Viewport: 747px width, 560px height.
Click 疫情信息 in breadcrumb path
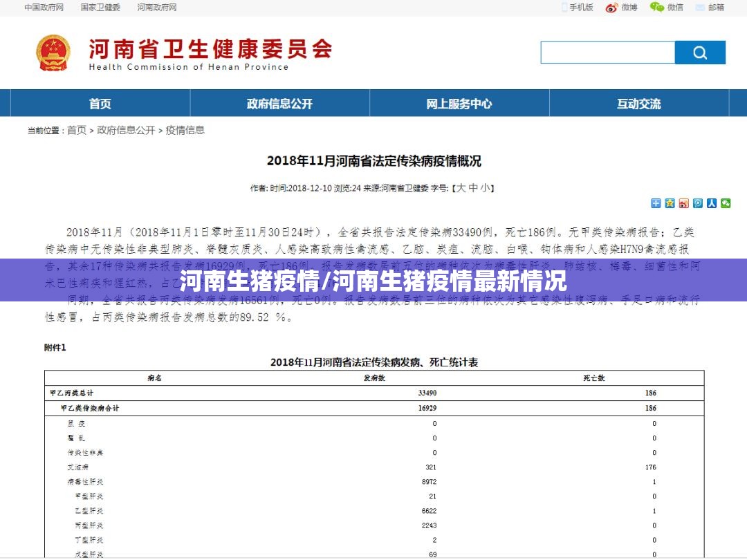[x=185, y=130]
